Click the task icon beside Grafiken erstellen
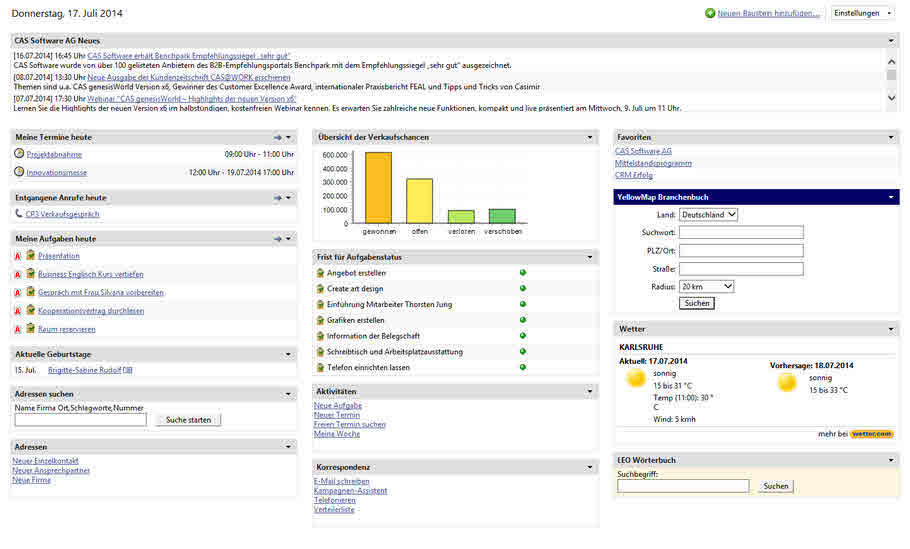 (320, 320)
